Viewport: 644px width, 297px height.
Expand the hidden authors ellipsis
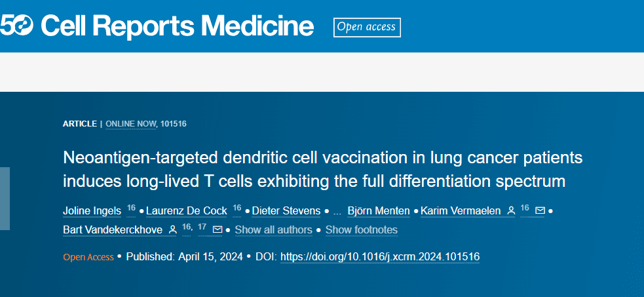337,211
